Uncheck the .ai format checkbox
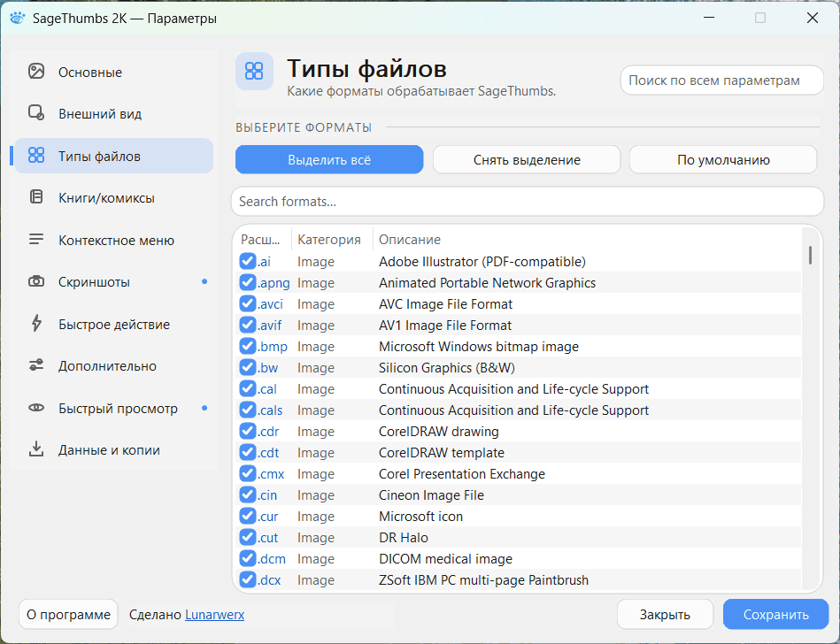This screenshot has height=644, width=840. pyautogui.click(x=248, y=261)
